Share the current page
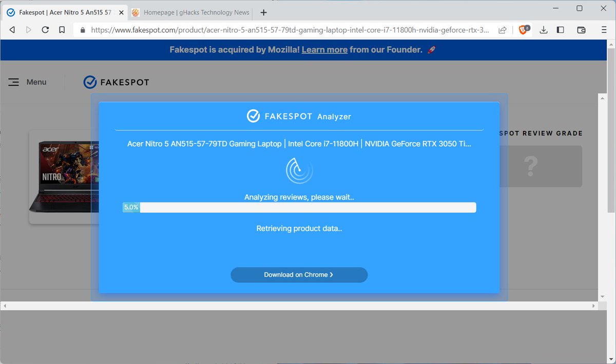This screenshot has height=364, width=616. 504,30
